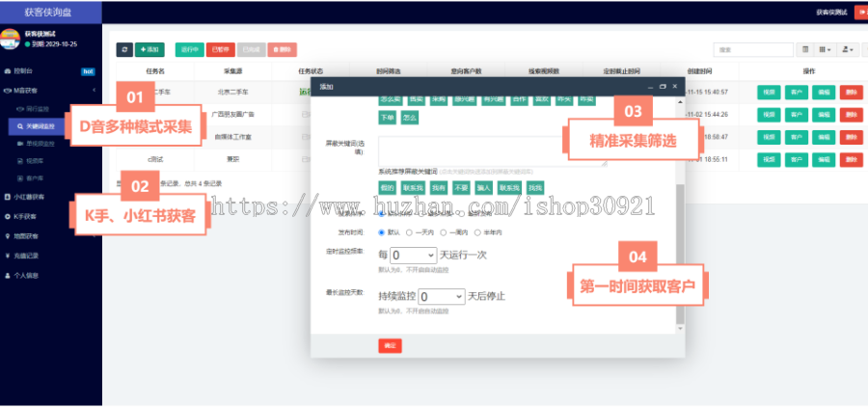Open the 持续监控 days dropdown
Screen dimensions: 868x407
click(442, 296)
